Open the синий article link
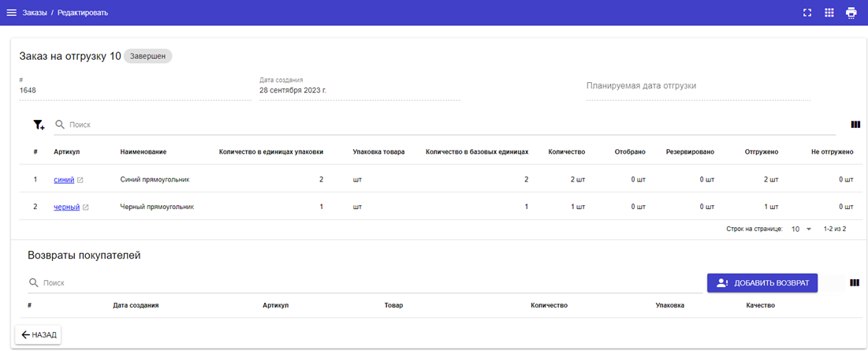This screenshot has width=868, height=351. click(64, 180)
